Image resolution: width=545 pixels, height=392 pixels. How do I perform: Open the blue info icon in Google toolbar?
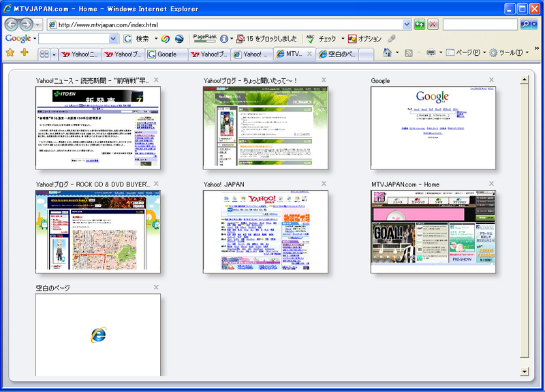[224, 39]
